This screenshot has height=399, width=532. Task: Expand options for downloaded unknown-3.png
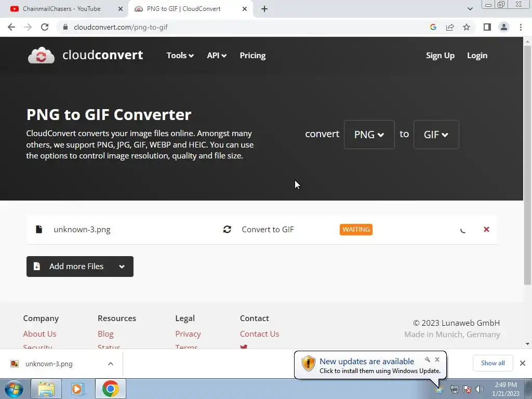(111, 364)
